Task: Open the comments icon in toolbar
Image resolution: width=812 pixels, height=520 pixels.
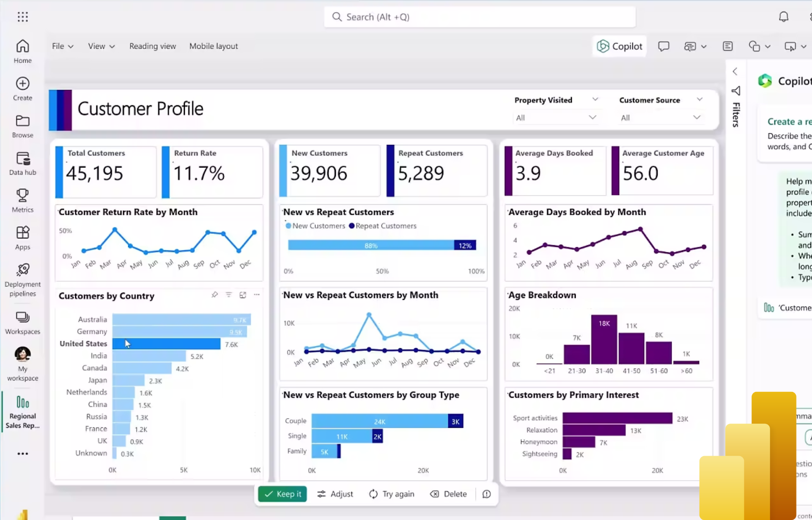Action: [x=664, y=46]
